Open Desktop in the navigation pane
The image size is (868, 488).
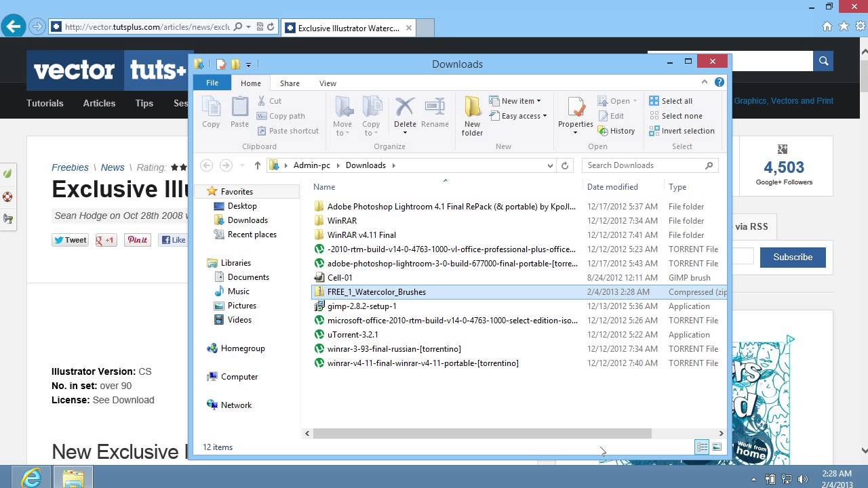click(235, 206)
